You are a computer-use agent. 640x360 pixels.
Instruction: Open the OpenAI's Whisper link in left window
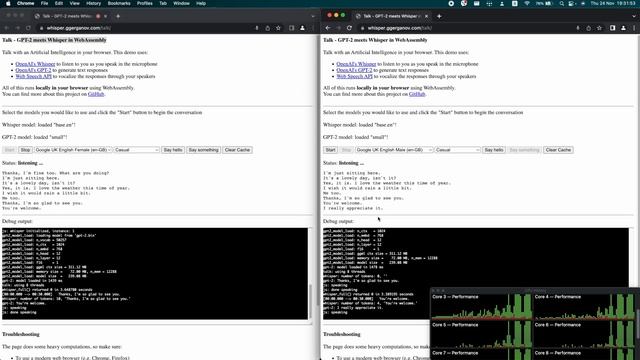click(x=35, y=64)
